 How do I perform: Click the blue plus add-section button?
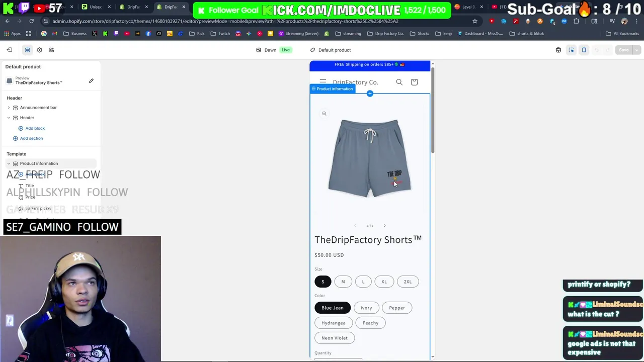pos(370,94)
